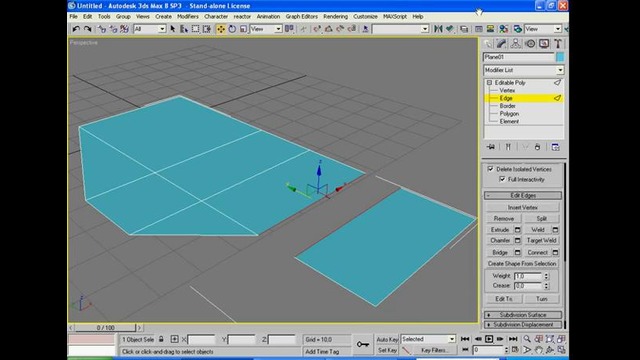Viewport: 640px width, 360px height.
Task: Click Zoom Extents viewport control icon
Action: click(550, 339)
